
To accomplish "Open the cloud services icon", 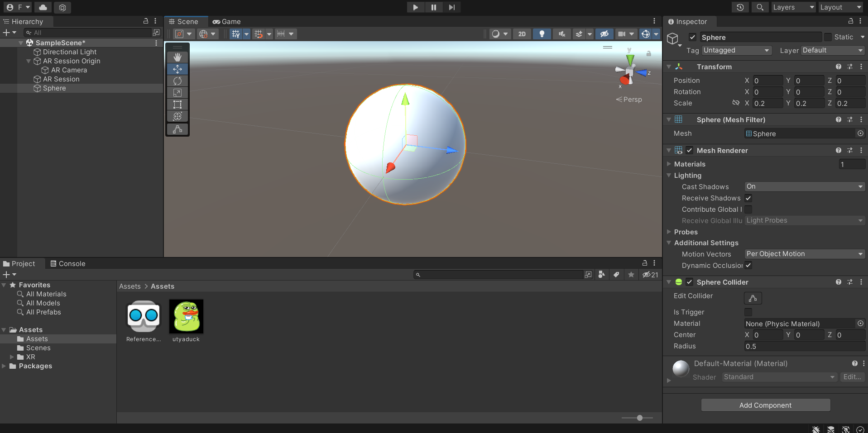I will 43,7.
